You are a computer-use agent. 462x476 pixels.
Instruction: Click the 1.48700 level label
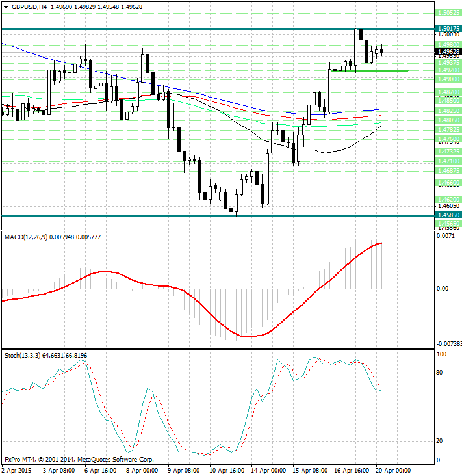[448, 92]
